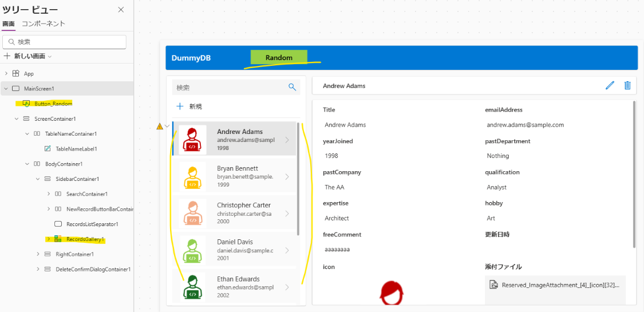644x312 pixels.
Task: Click the TableNameContainer1 horizontal container icon
Action: click(37, 134)
